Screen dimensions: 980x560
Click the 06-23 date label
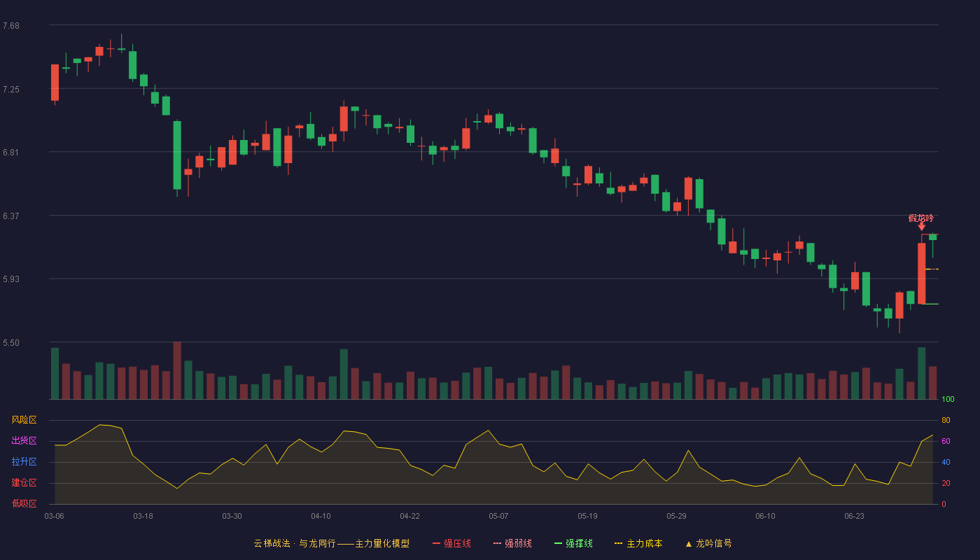pyautogui.click(x=854, y=516)
